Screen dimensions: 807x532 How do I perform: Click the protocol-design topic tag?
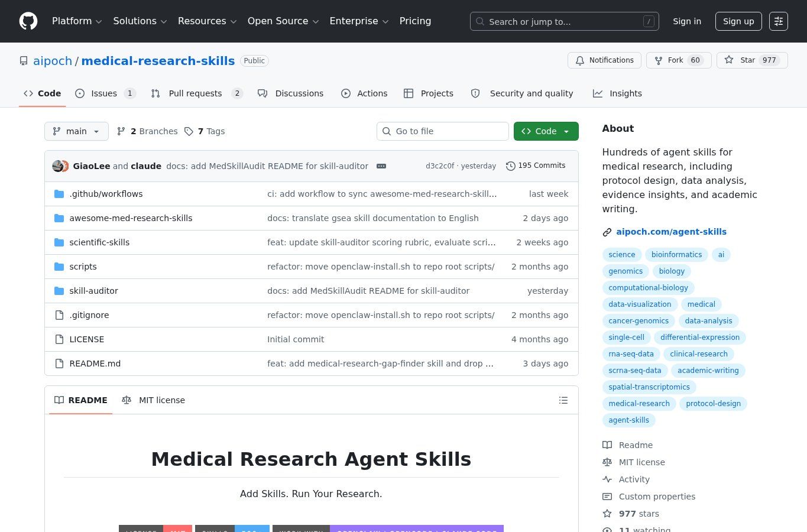(x=713, y=404)
